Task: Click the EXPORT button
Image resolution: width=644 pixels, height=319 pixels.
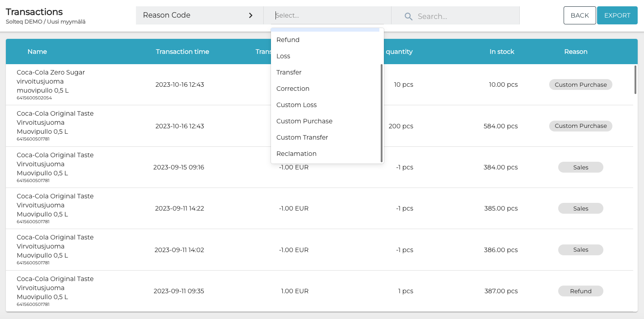Action: [x=617, y=15]
